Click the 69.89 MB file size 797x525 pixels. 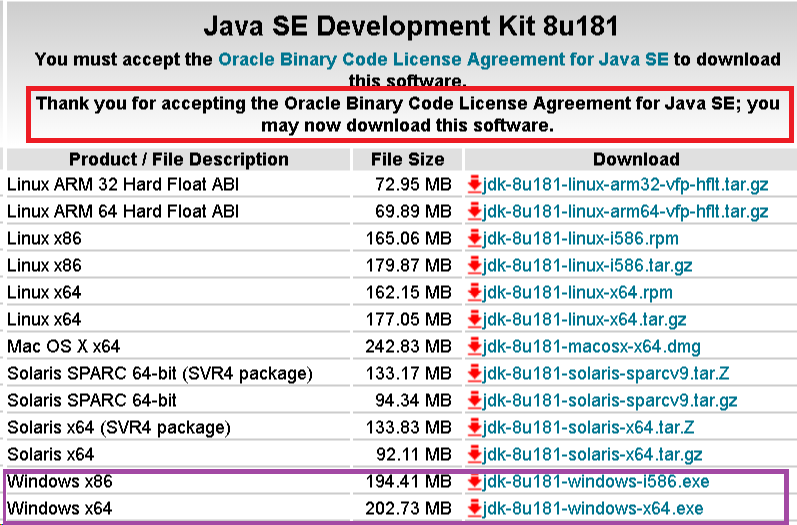coord(413,211)
